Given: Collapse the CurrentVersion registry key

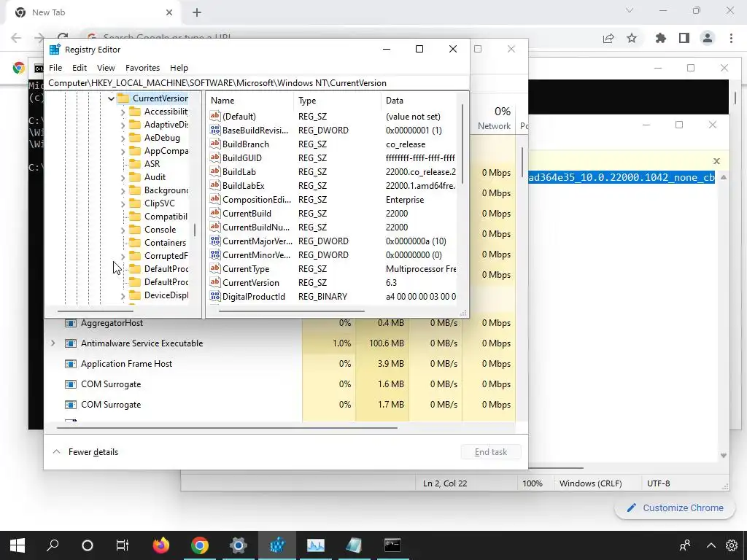Looking at the screenshot, I should coord(111,98).
